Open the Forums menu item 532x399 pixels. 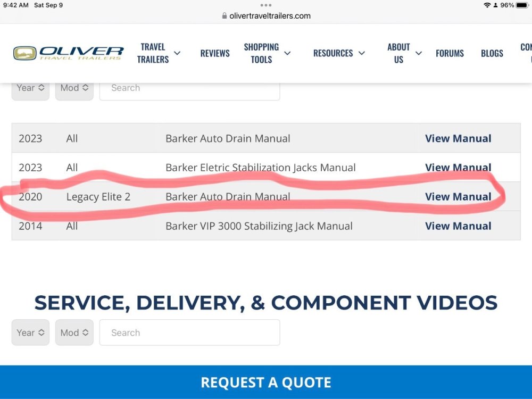[450, 53]
